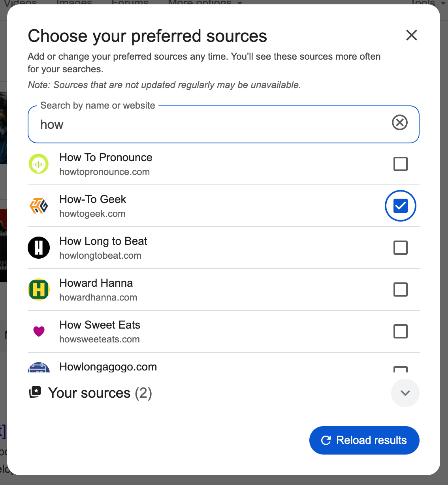Select the How-To Geek site icon

click(39, 206)
